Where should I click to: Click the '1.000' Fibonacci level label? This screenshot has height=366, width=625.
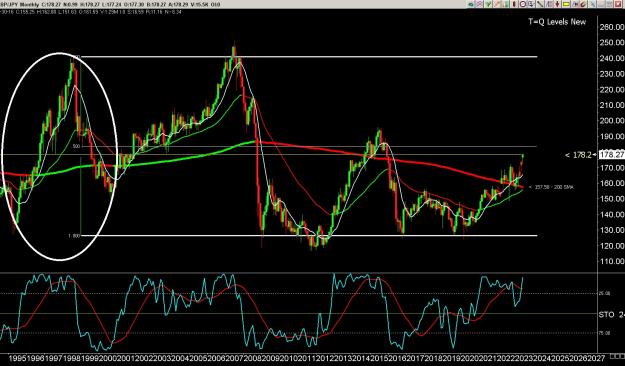[x=74, y=236]
